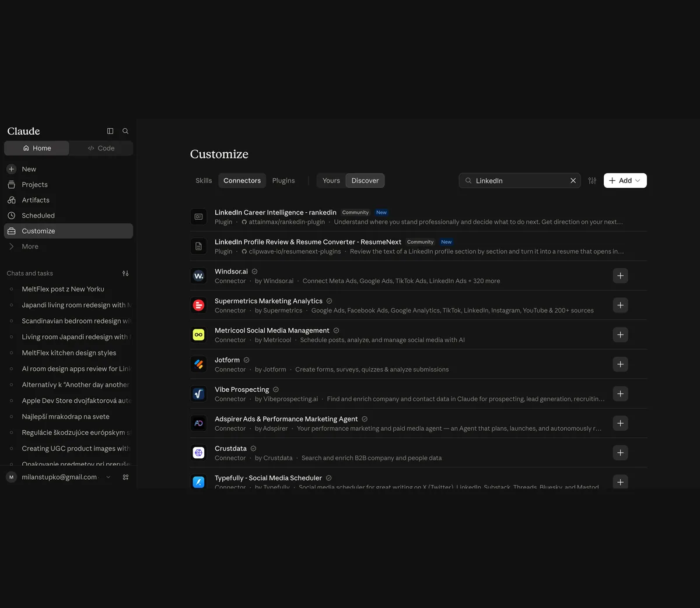700x608 pixels.
Task: Switch to the Discover view
Action: click(365, 181)
